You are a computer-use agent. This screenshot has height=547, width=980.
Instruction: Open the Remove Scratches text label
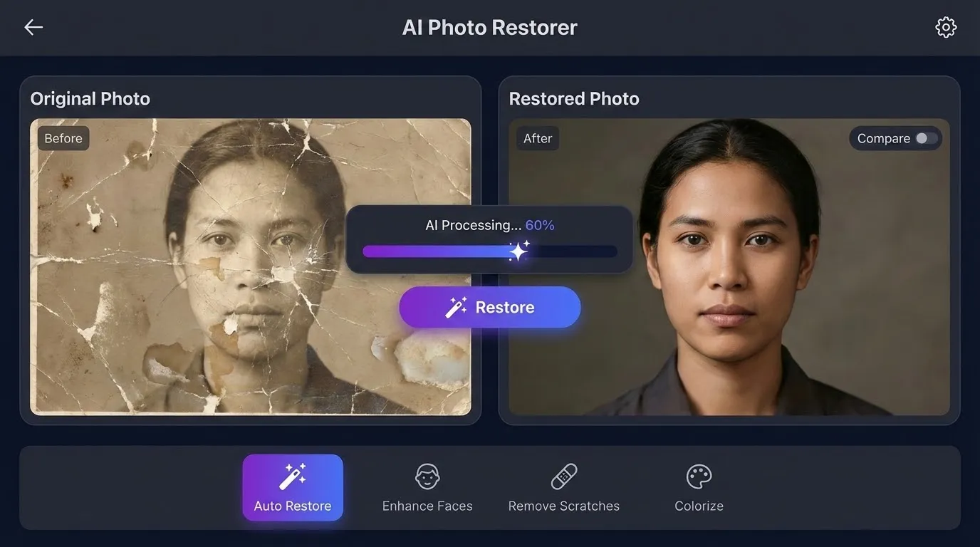click(564, 506)
